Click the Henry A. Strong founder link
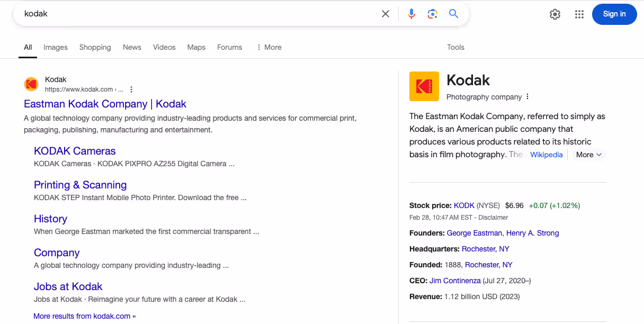 pyautogui.click(x=532, y=233)
